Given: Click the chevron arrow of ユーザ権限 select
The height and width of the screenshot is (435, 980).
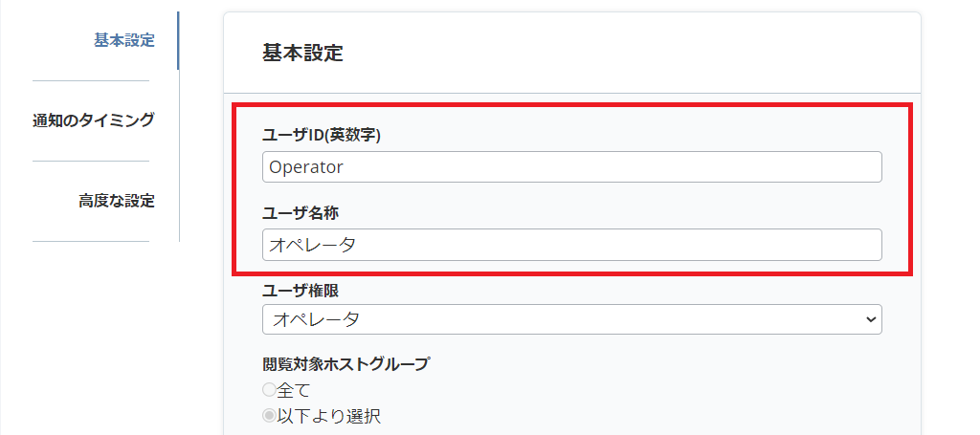Looking at the screenshot, I should pyautogui.click(x=870, y=319).
